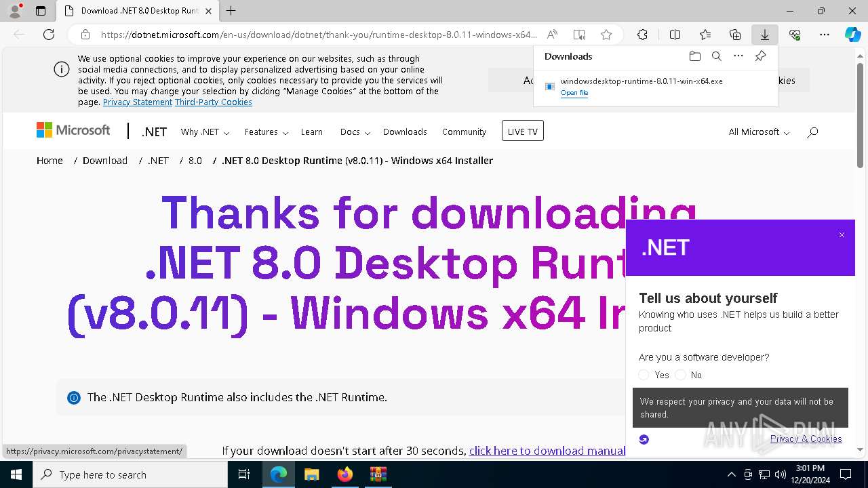View site information lock icon
The width and height of the screenshot is (868, 488).
85,35
